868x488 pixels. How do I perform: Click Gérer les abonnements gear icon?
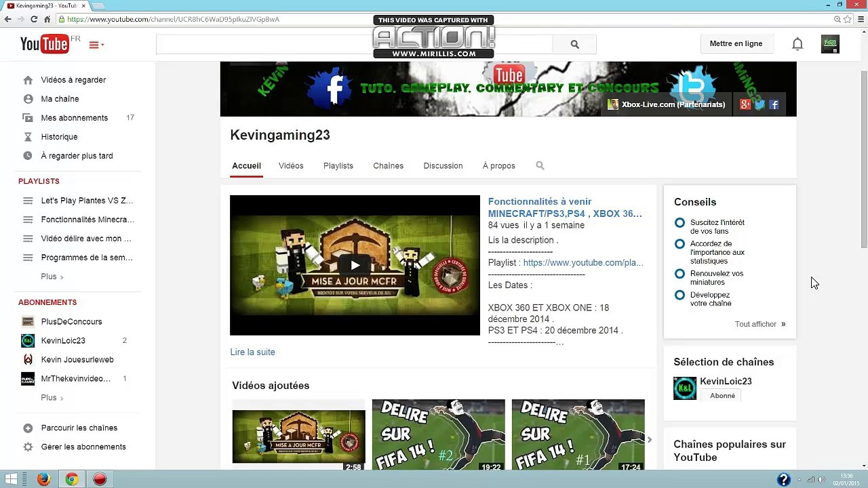[28, 447]
